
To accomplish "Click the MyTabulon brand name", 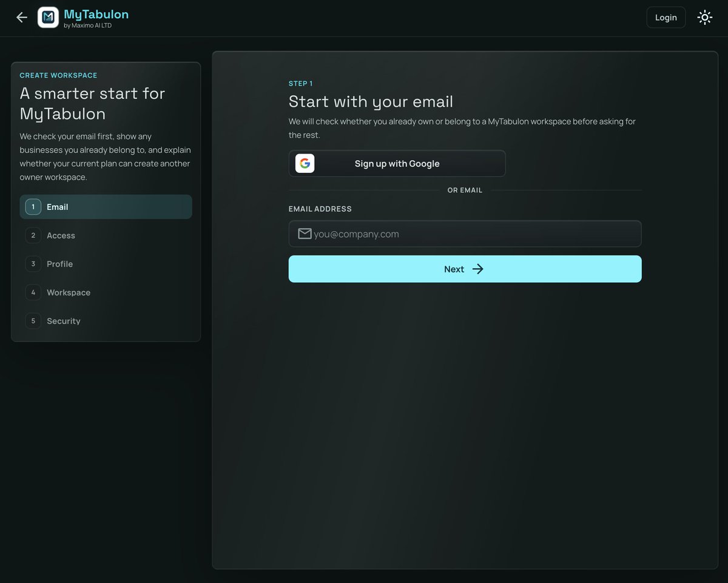I will pos(96,14).
